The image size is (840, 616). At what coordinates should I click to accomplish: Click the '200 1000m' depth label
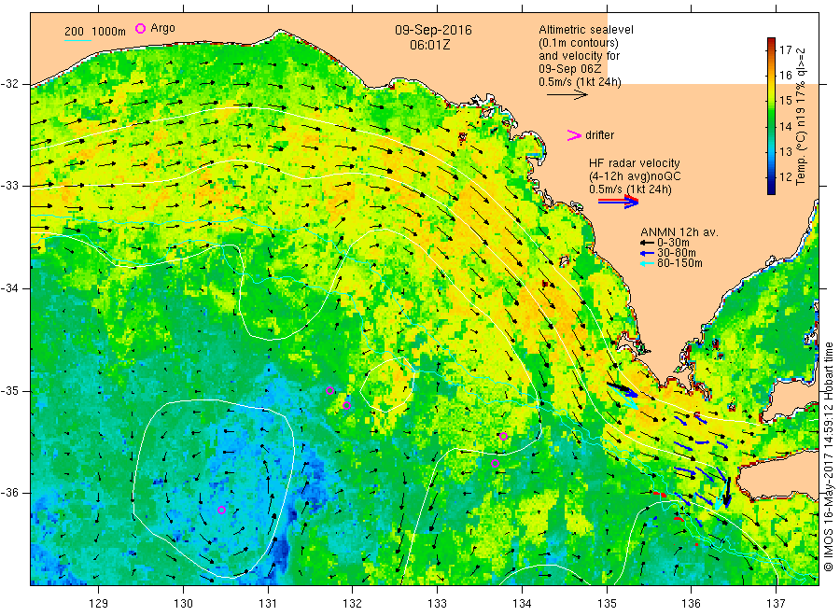pos(95,31)
